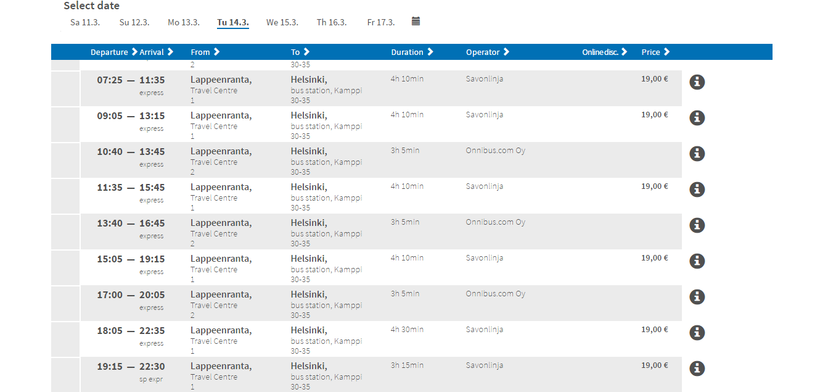Show info for the 11:35 departure

[x=697, y=190]
